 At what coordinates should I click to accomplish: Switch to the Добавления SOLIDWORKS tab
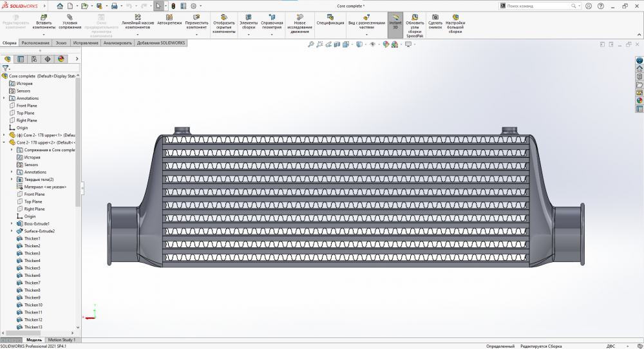tap(161, 42)
